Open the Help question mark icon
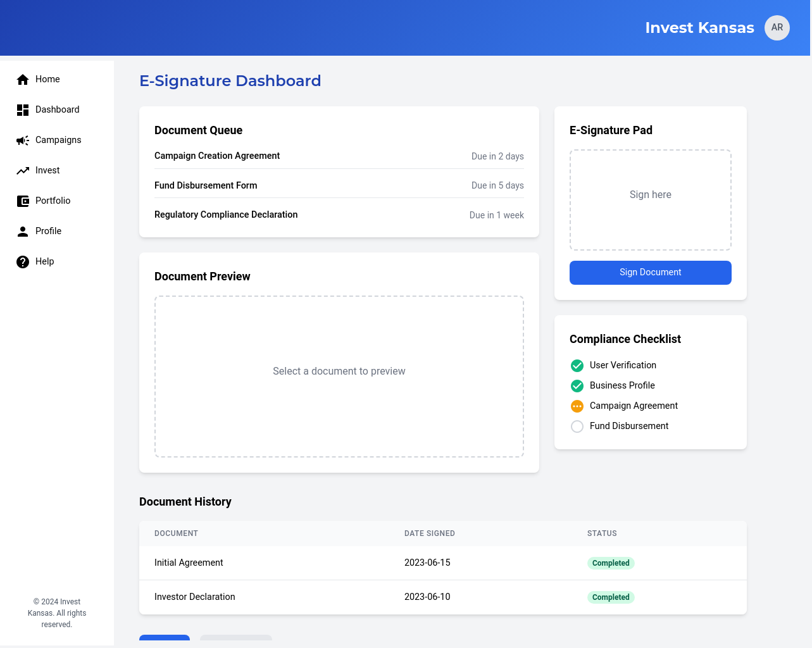The height and width of the screenshot is (648, 812). pyautogui.click(x=23, y=261)
